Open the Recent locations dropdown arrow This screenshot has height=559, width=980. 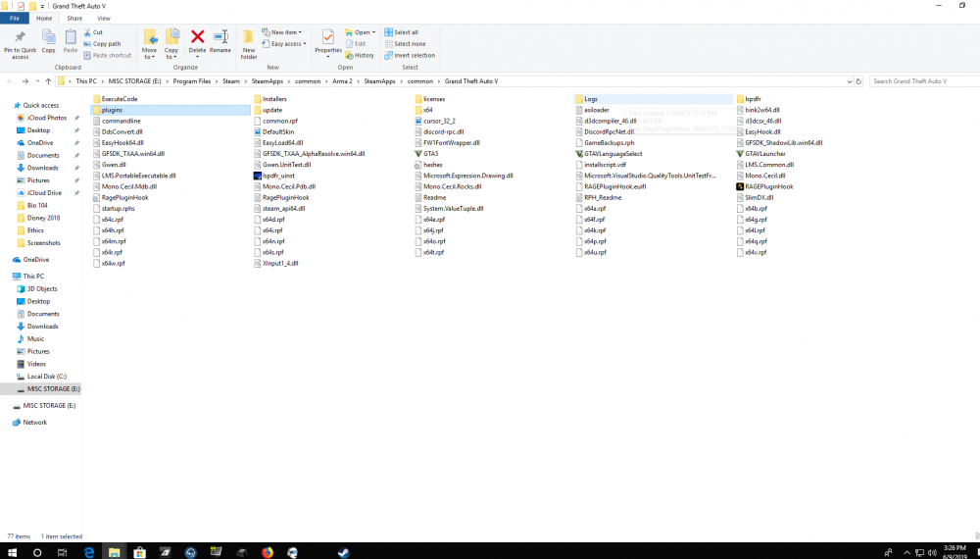click(x=37, y=81)
